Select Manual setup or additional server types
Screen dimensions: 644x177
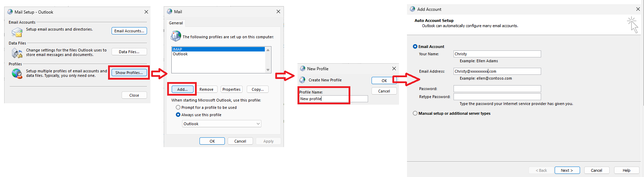pyautogui.click(x=415, y=113)
